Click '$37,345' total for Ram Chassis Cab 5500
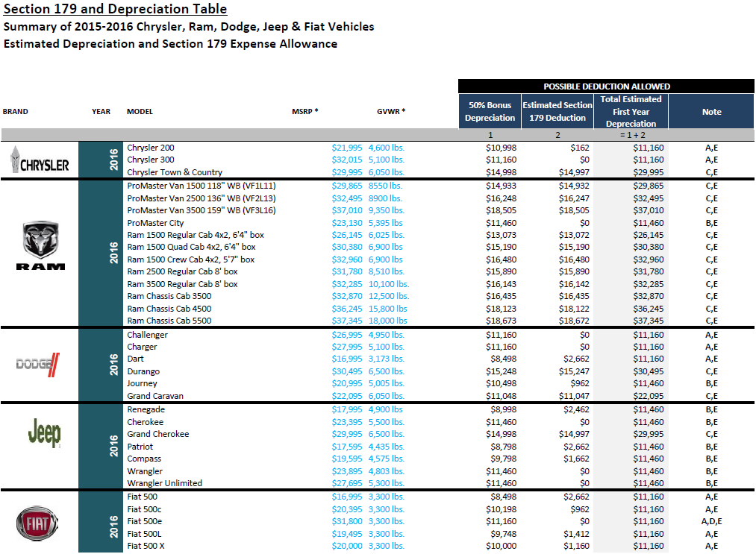Screen dimensions: 756x554 648,321
